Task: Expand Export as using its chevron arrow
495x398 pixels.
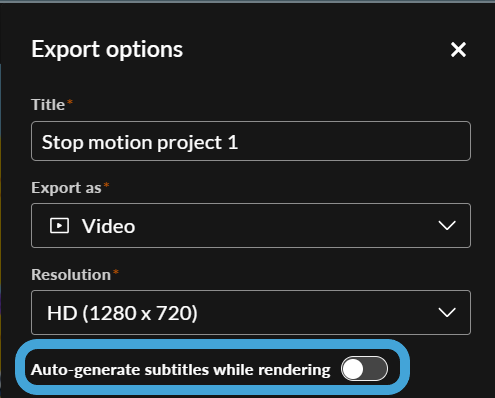Action: (447, 226)
